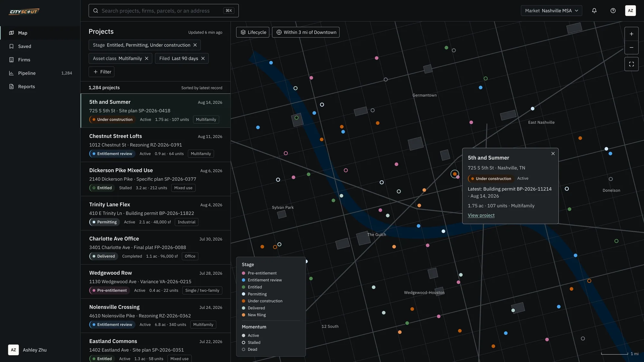Click the Germantown map label
This screenshot has width=644, height=362.
point(424,95)
